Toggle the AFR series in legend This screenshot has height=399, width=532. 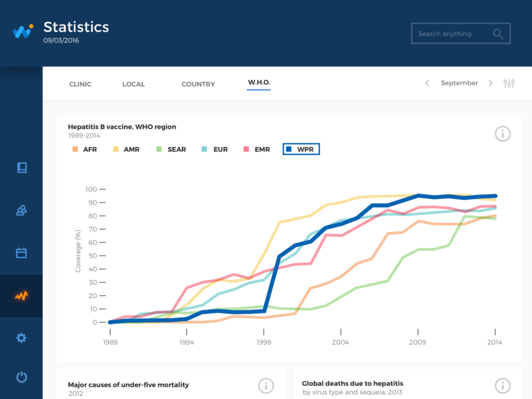coord(85,149)
